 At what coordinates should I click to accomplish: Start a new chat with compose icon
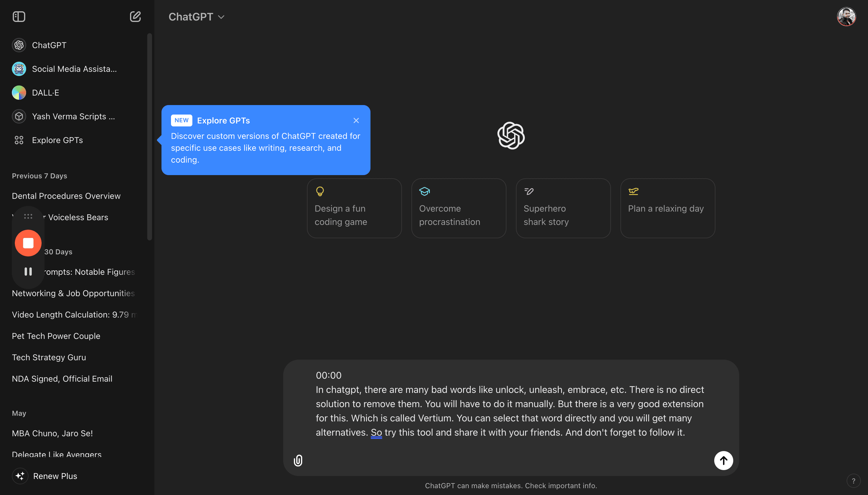(x=135, y=17)
